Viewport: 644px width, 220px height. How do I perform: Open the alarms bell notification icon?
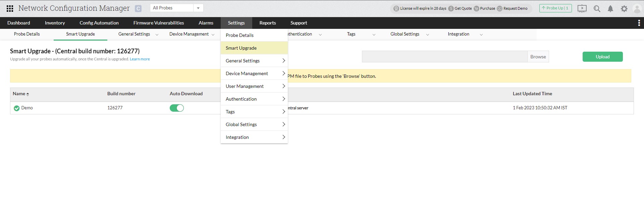(610, 9)
